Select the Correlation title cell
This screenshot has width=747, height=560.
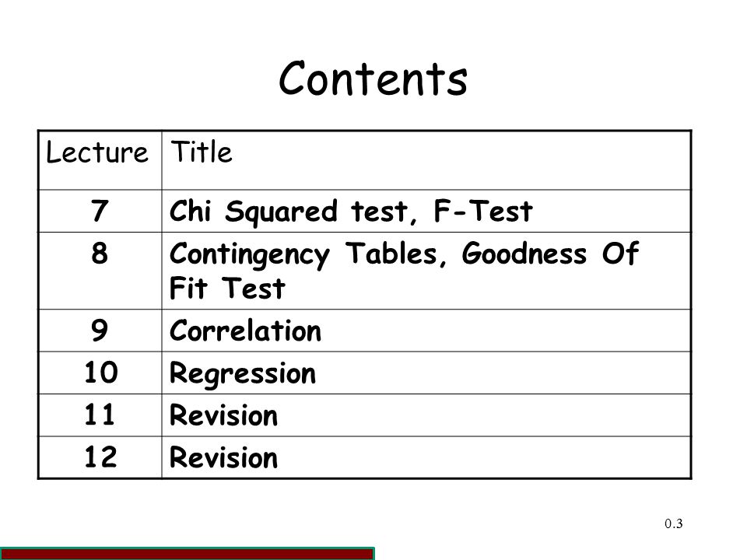coord(426,331)
